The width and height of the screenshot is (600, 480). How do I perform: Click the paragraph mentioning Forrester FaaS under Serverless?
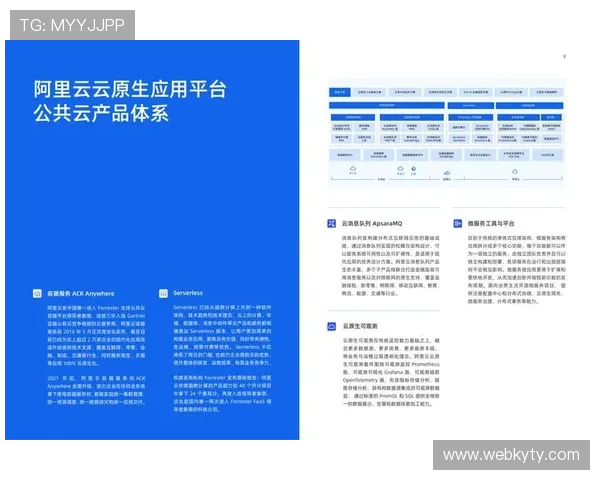coord(222,393)
